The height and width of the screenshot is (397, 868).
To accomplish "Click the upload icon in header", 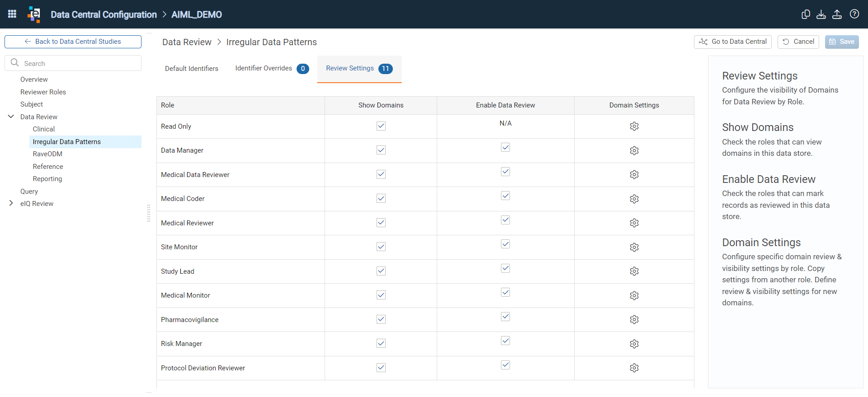I will pos(837,14).
